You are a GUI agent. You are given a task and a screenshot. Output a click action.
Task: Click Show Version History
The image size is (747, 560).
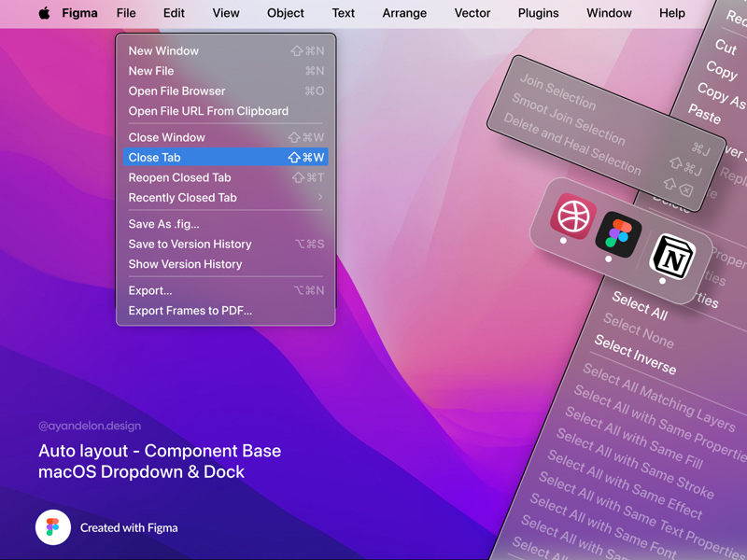coord(182,264)
